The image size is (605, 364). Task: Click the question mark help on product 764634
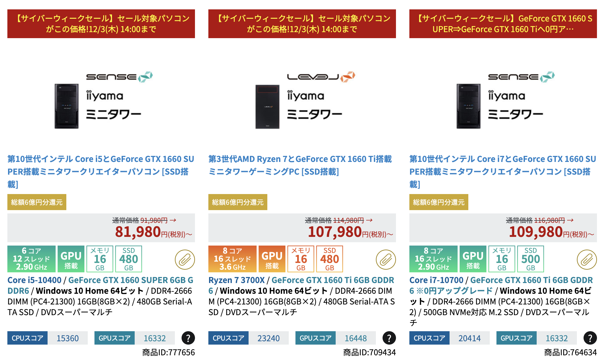590,338
